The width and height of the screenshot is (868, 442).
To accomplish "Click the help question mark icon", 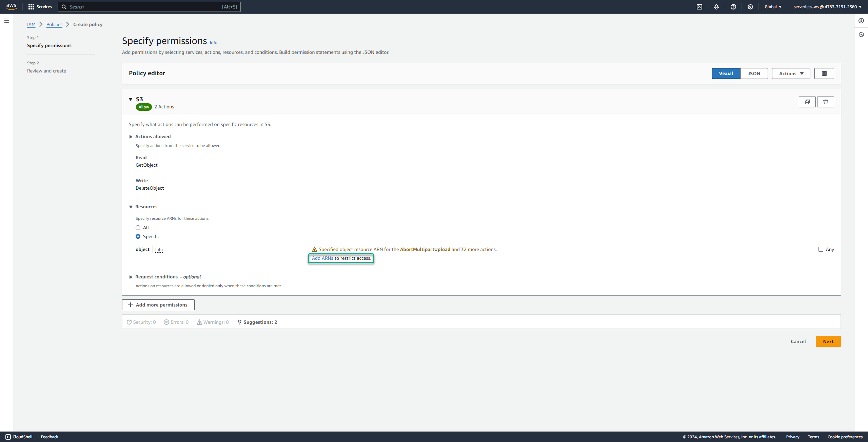I will coord(733,7).
